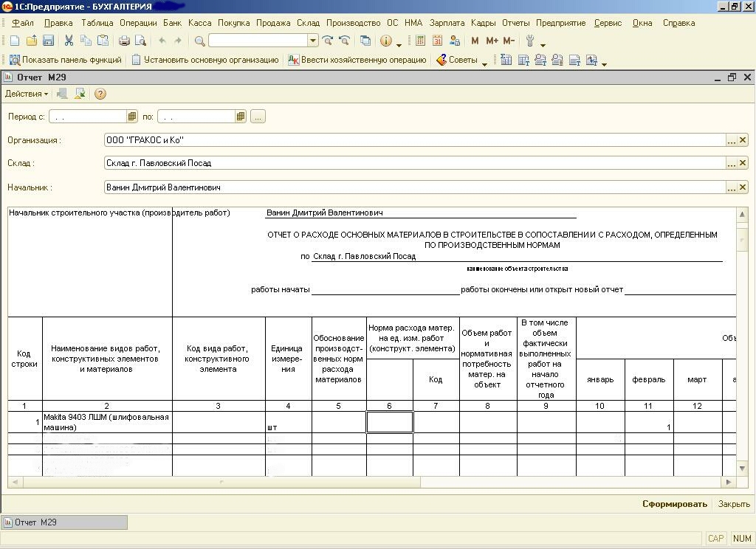Image resolution: width=756 pixels, height=549 pixels.
Task: Click the question mark help icon in report
Action: pos(100,94)
